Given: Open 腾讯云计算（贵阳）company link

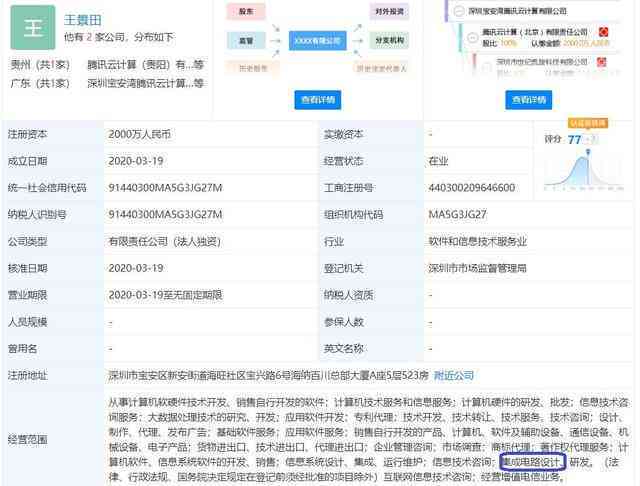Looking at the screenshot, I should [x=145, y=64].
